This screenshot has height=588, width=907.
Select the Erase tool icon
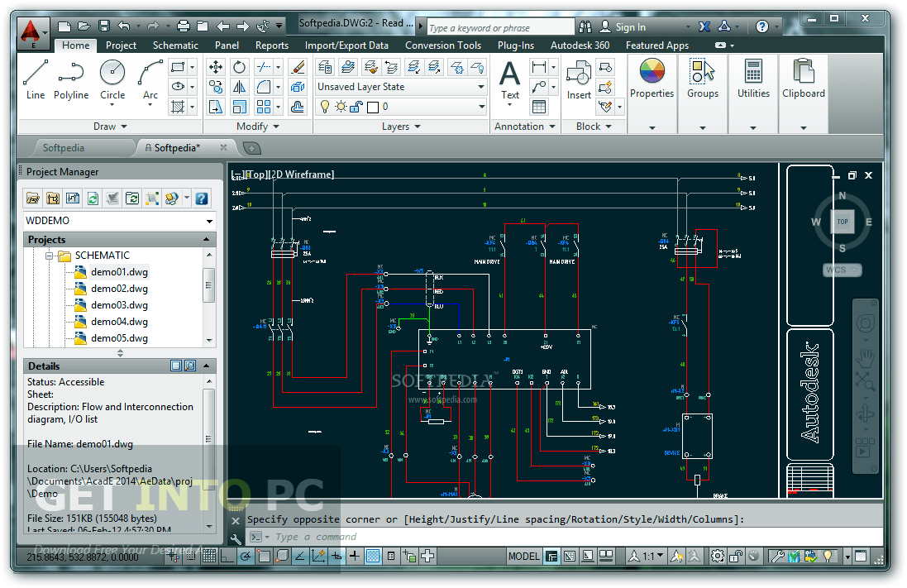tap(298, 67)
